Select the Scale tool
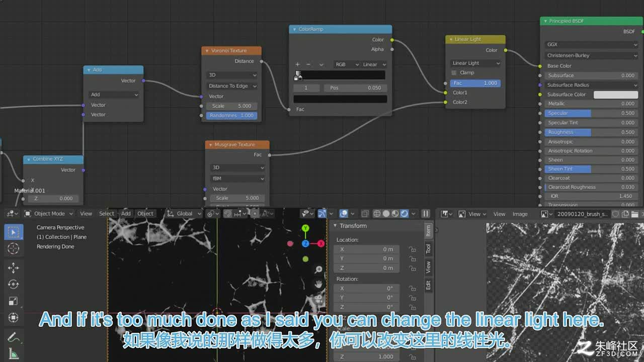 click(14, 301)
